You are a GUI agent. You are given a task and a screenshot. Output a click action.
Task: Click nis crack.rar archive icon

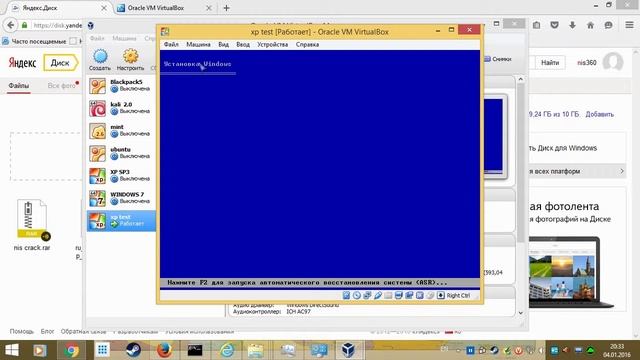click(x=31, y=219)
